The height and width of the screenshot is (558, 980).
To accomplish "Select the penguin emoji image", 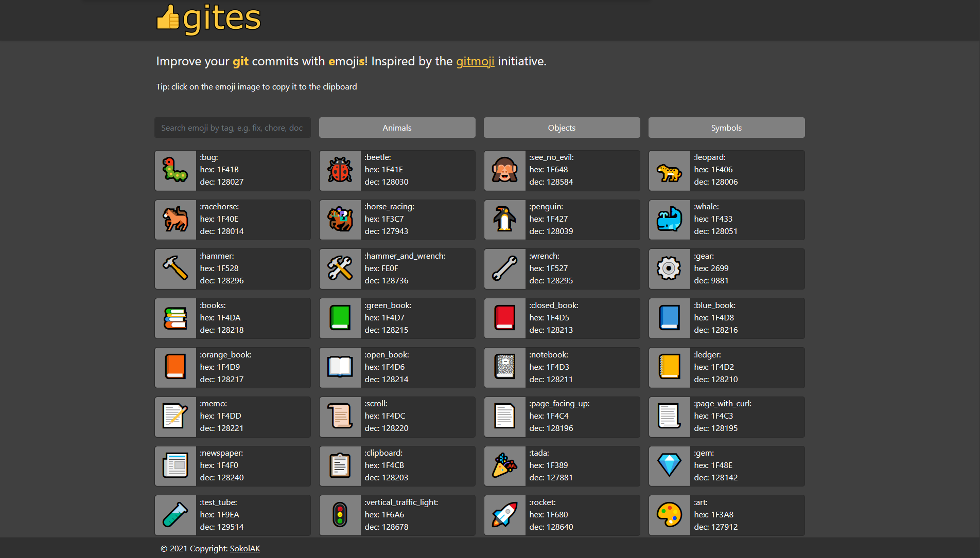I will pos(504,220).
